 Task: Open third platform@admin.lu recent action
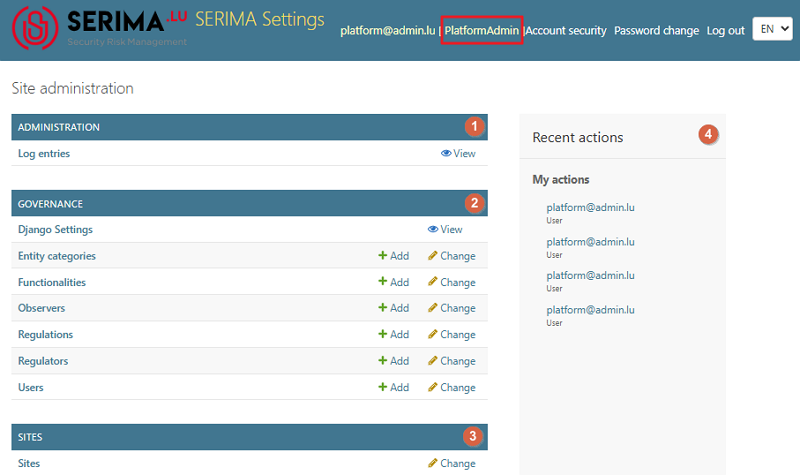[590, 276]
